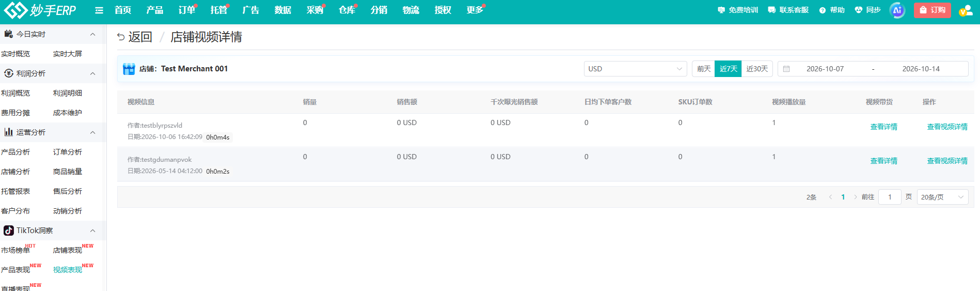Screen dimensions: 980x291
Task: Collapse the 今日实时 section chevron
Action: pos(93,34)
